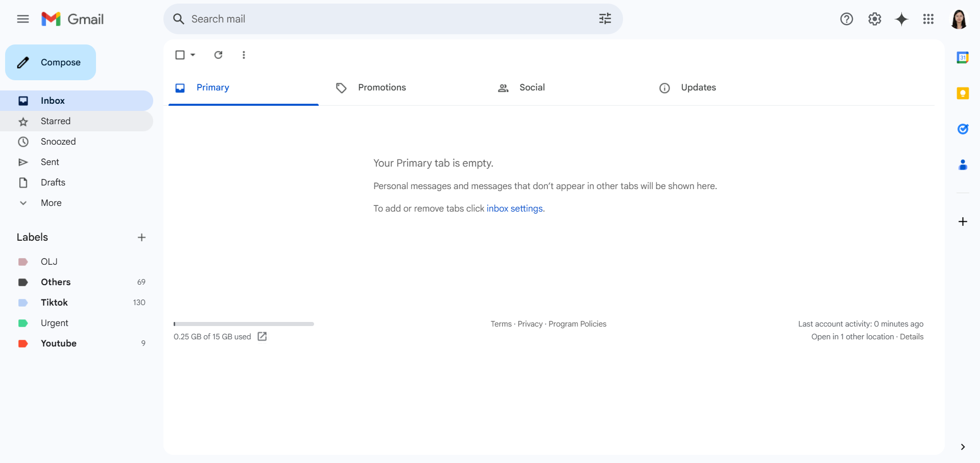Switch to the Promotions tab
The image size is (980, 463).
pyautogui.click(x=381, y=87)
